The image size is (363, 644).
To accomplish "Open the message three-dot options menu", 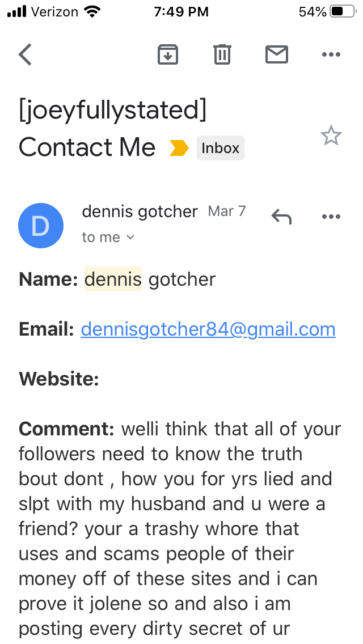I will [x=331, y=216].
